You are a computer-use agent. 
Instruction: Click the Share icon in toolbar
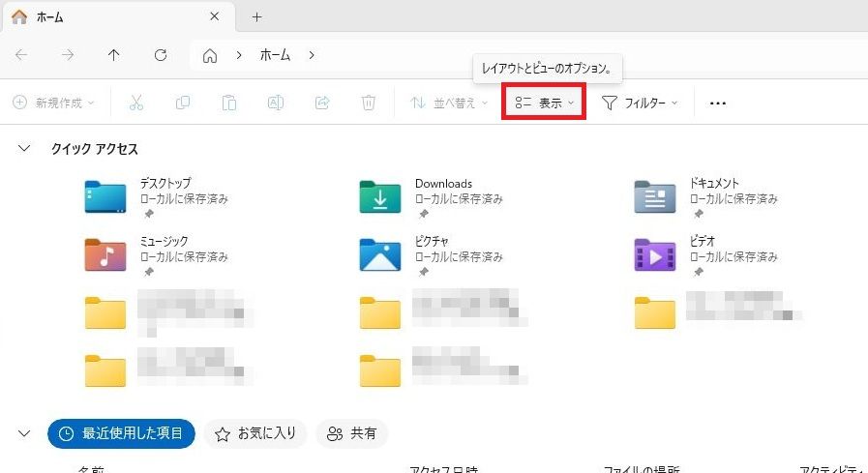click(x=322, y=103)
